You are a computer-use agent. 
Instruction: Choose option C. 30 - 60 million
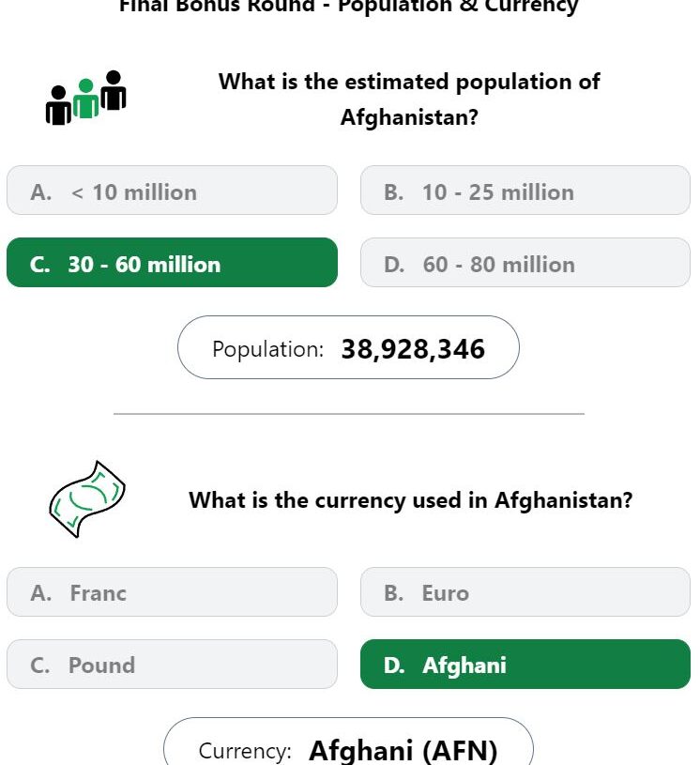coord(173,263)
